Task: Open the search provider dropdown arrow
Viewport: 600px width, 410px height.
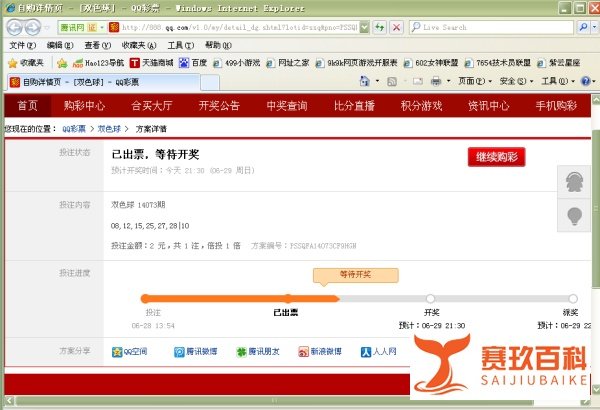Action: (594, 28)
